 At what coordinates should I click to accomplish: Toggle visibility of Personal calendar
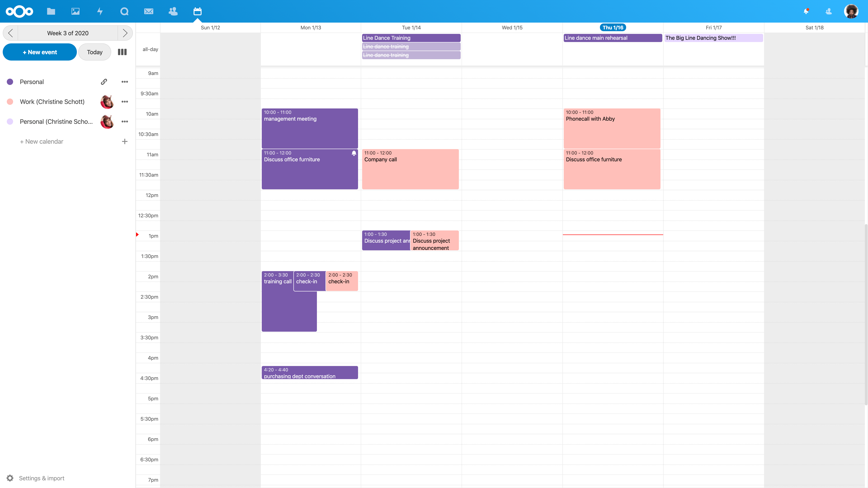point(10,82)
